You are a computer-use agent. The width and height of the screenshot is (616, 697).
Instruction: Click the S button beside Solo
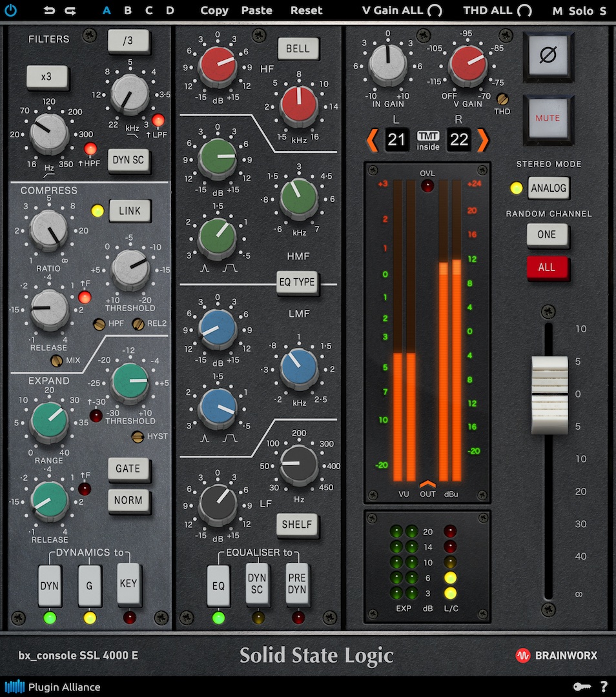[602, 11]
